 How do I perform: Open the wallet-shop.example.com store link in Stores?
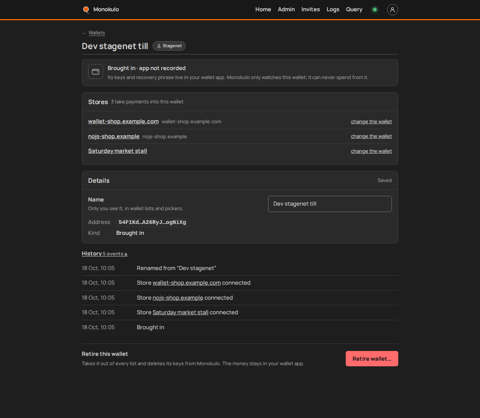click(x=123, y=121)
